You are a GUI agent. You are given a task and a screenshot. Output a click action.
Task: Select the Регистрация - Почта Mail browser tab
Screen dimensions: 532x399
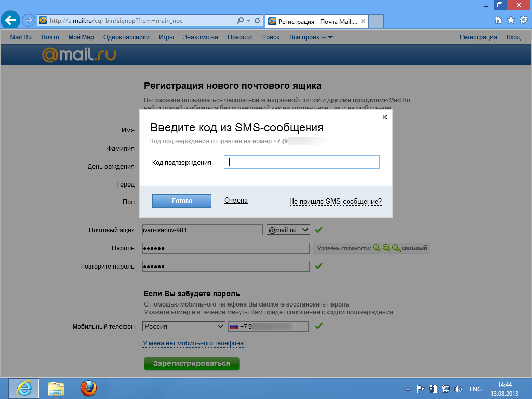coord(317,21)
